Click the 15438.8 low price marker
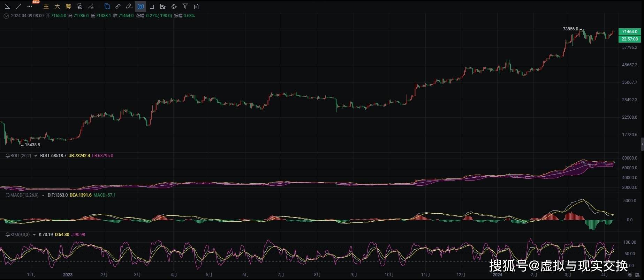644x280 pixels. (x=32, y=145)
